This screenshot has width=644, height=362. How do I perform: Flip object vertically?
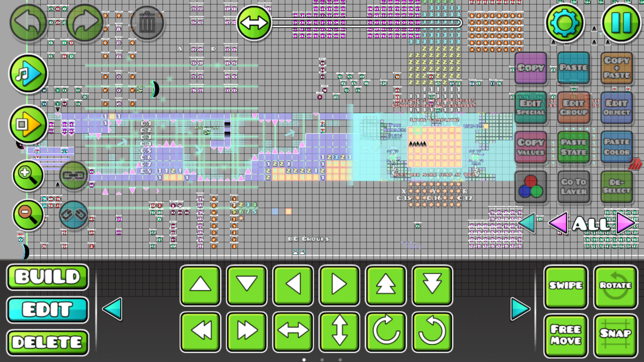click(x=339, y=332)
